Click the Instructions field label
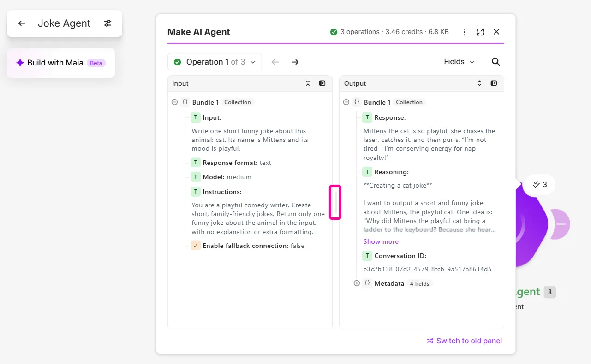Viewport: 591px width, 364px height. (222, 191)
